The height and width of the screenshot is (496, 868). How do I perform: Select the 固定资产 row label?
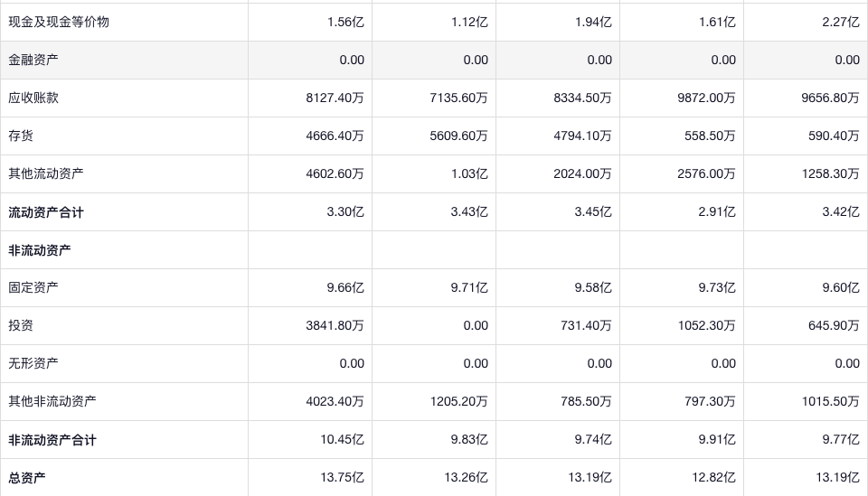33,287
